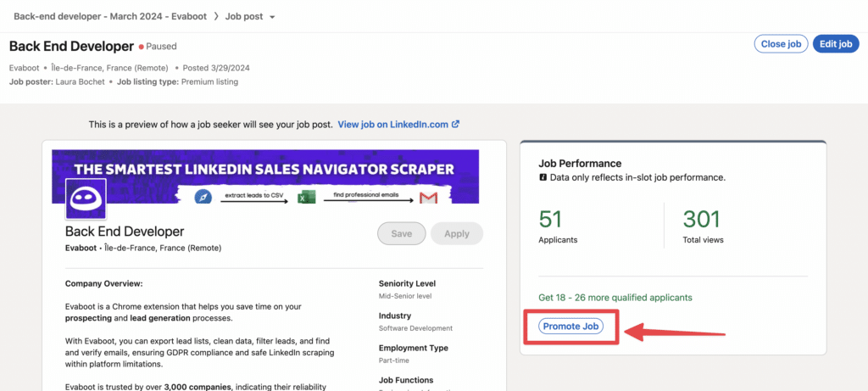Screen dimensions: 868x391
Task: Click the Job Functions label
Action: 406,380
